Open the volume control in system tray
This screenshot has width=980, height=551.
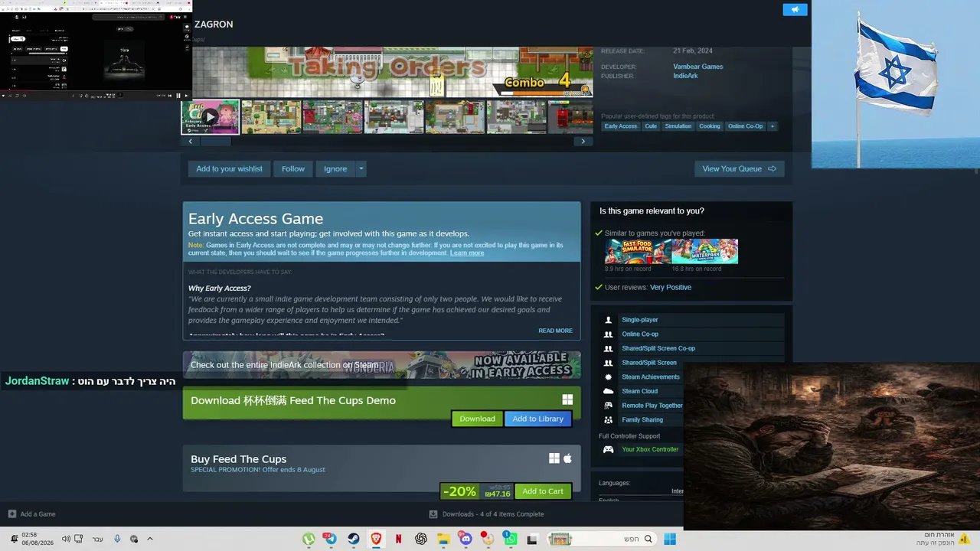tap(66, 539)
